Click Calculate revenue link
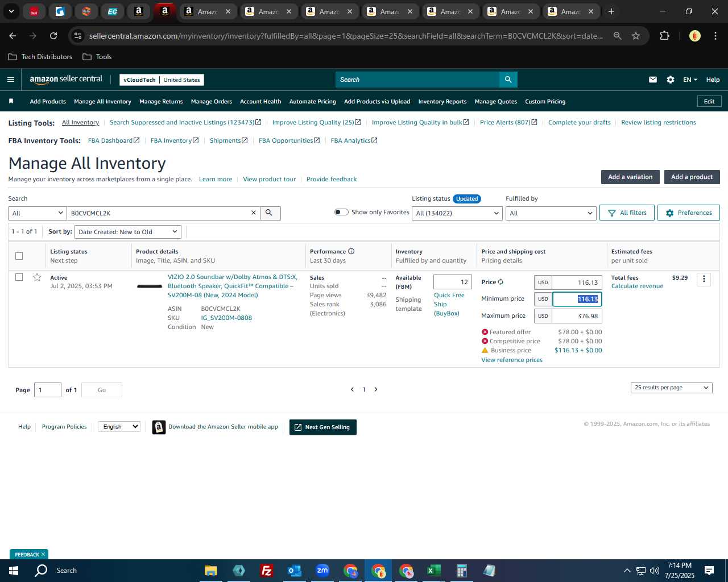728x582 pixels. click(637, 286)
